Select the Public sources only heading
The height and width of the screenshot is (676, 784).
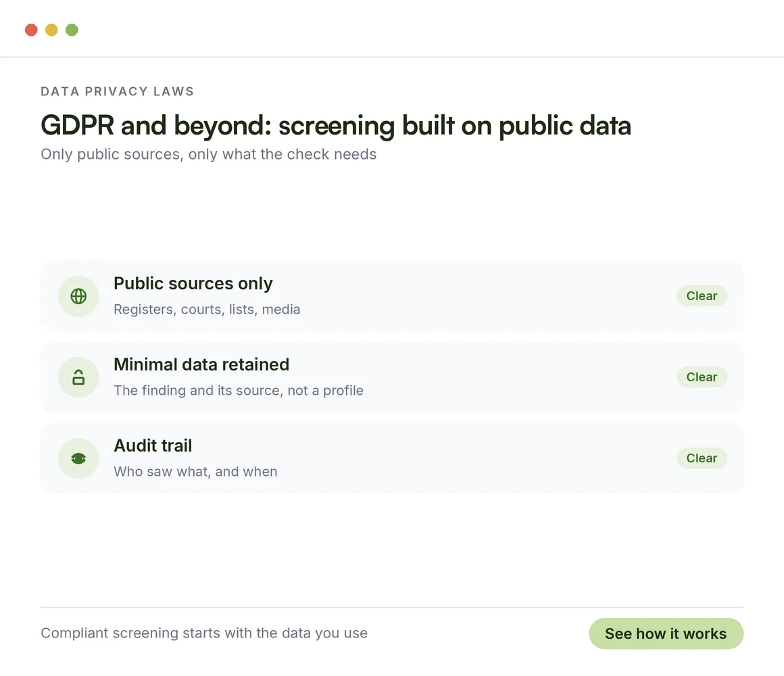pyautogui.click(x=193, y=283)
